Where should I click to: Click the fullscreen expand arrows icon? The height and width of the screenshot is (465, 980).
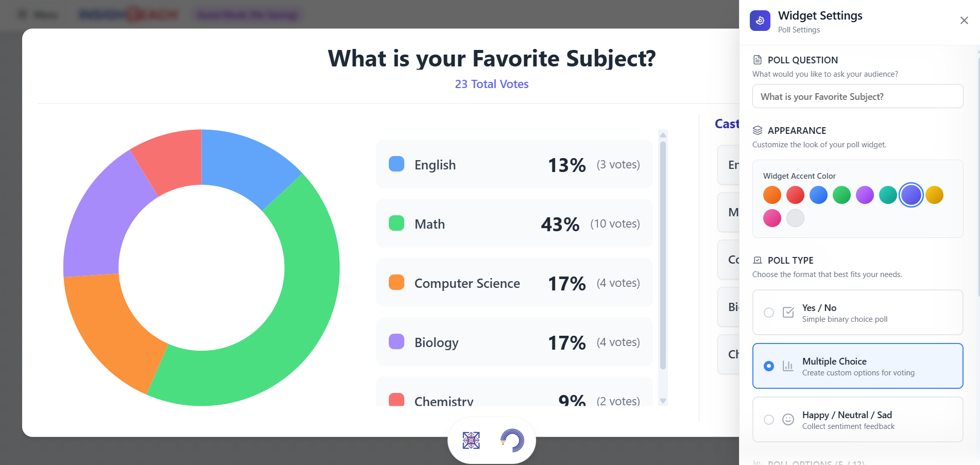[x=471, y=440]
